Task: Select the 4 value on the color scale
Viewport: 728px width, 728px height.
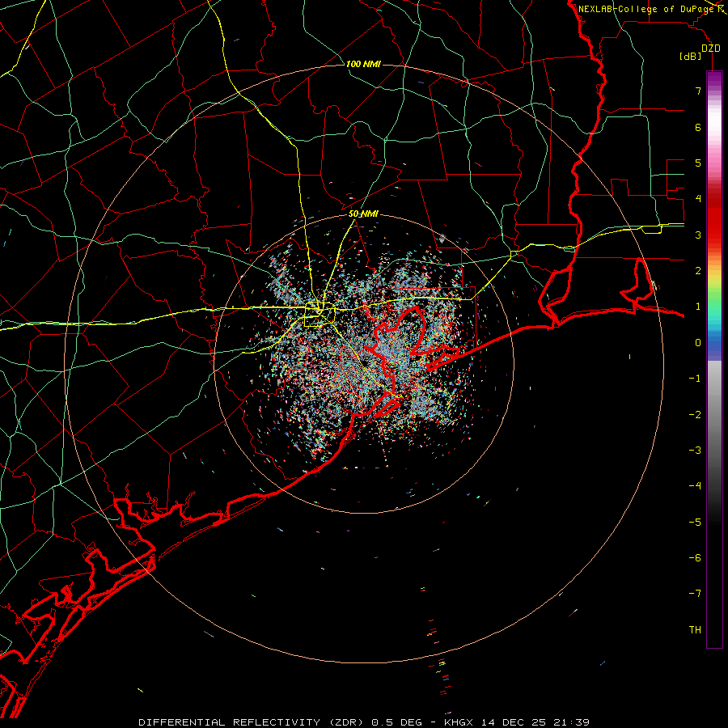Action: point(698,199)
